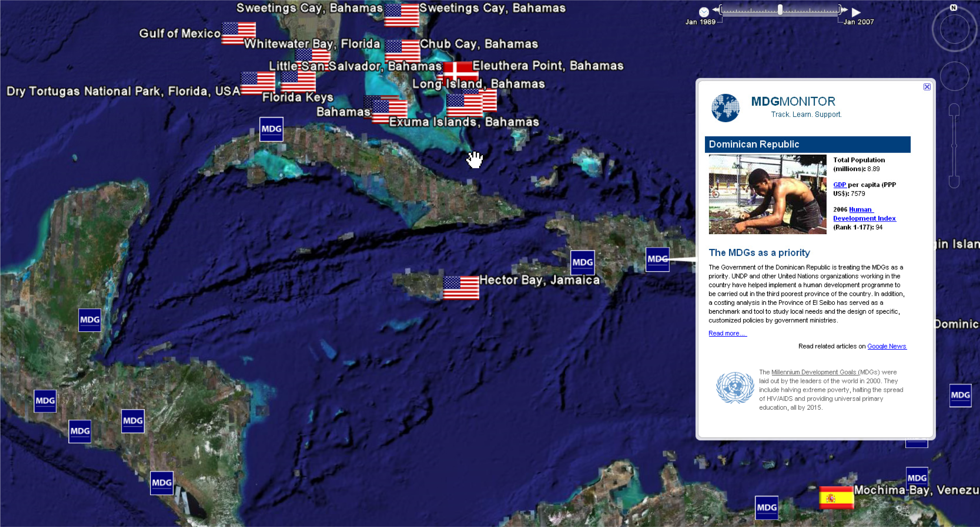Click the MDG marker on Haiti
This screenshot has height=527, width=980.
coord(582,262)
